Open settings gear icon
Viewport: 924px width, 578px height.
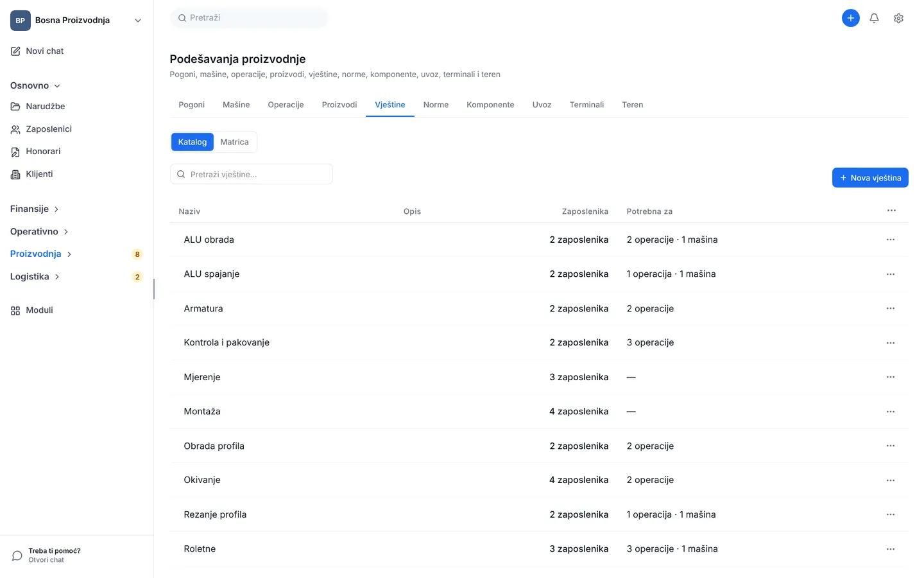coord(898,18)
